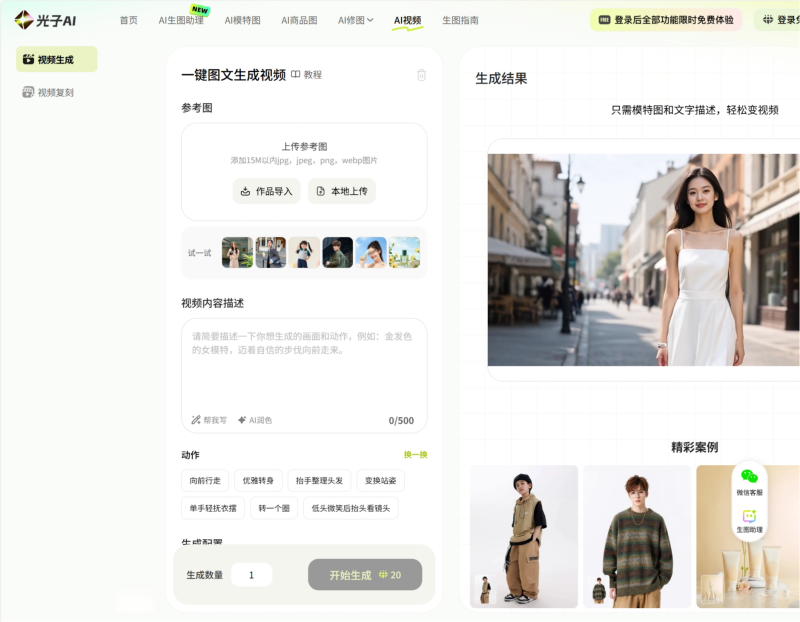Select the 向前行走 action chip

point(205,481)
